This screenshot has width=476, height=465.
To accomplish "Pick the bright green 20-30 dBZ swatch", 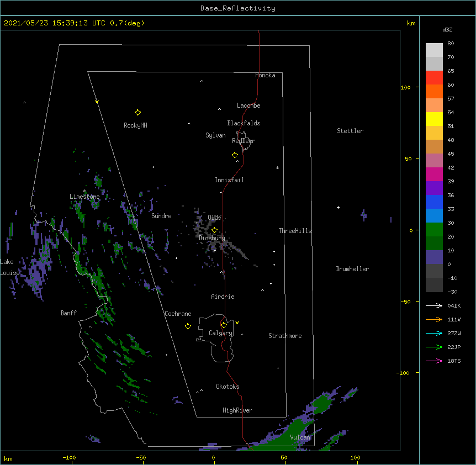I will tap(434, 230).
